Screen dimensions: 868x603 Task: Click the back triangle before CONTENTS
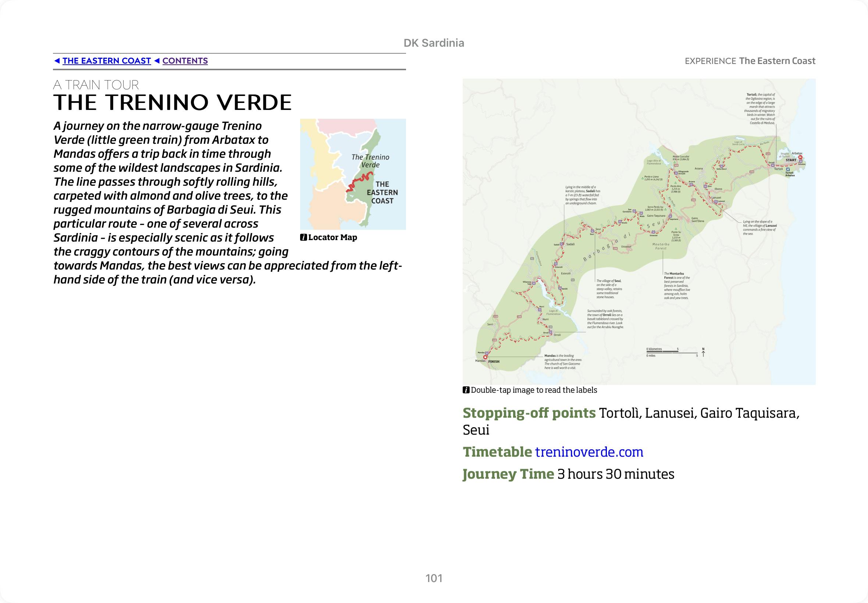tap(157, 61)
